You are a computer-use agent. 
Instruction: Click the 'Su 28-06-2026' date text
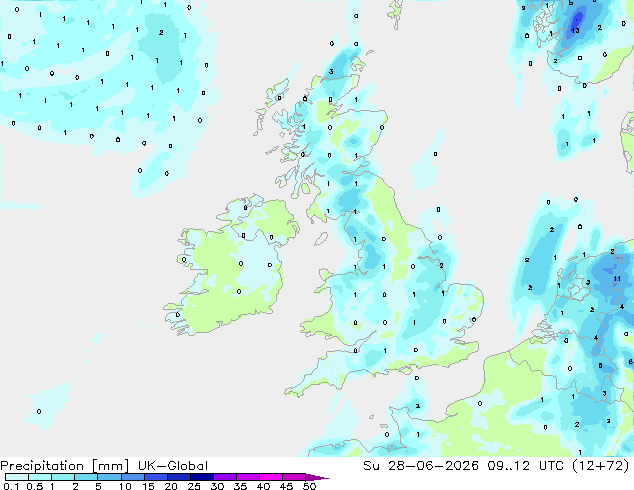pyautogui.click(x=421, y=466)
